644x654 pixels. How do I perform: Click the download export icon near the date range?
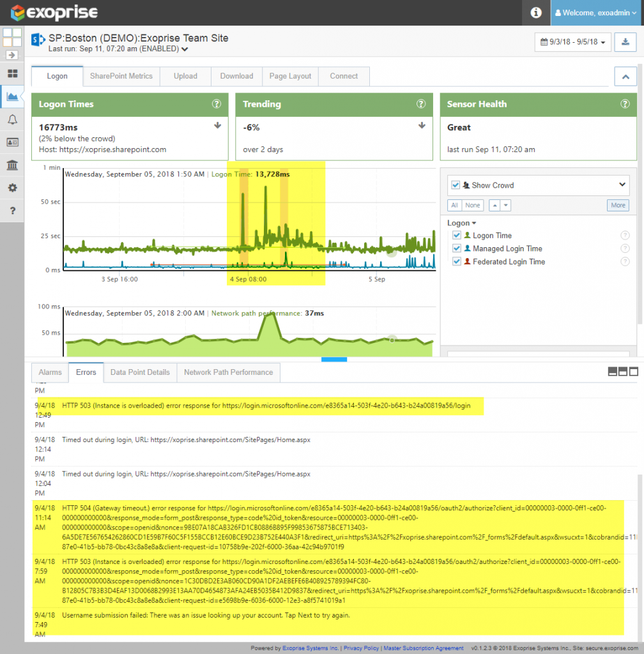(625, 42)
